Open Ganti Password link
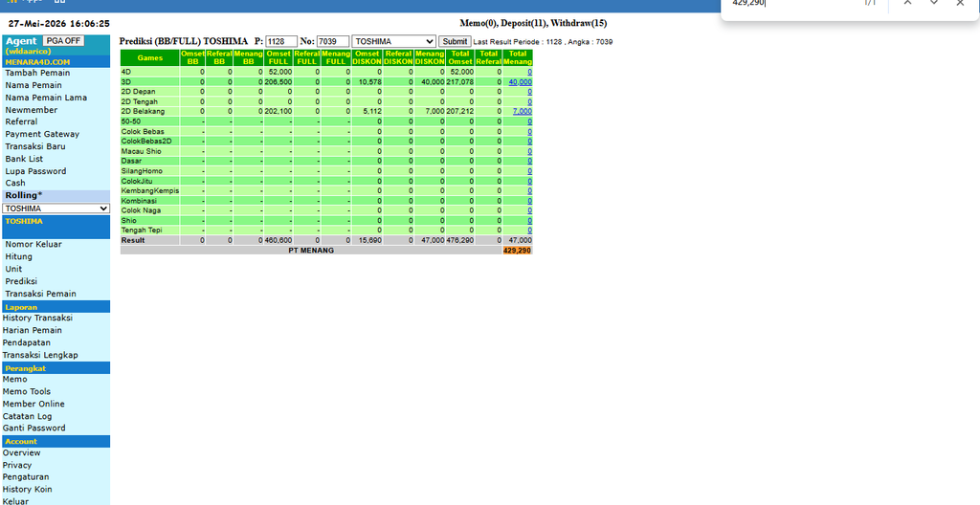Viewport: 980px width, 505px height. coord(33,428)
